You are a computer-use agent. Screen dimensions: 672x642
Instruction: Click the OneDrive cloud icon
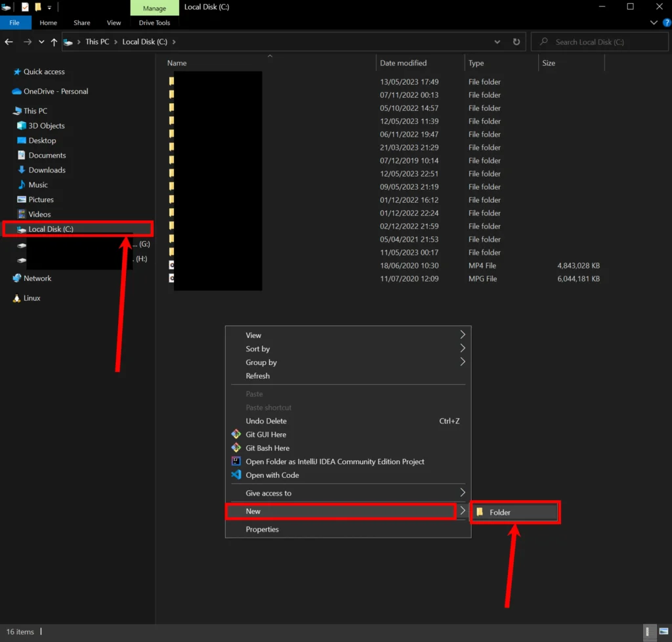click(x=17, y=91)
